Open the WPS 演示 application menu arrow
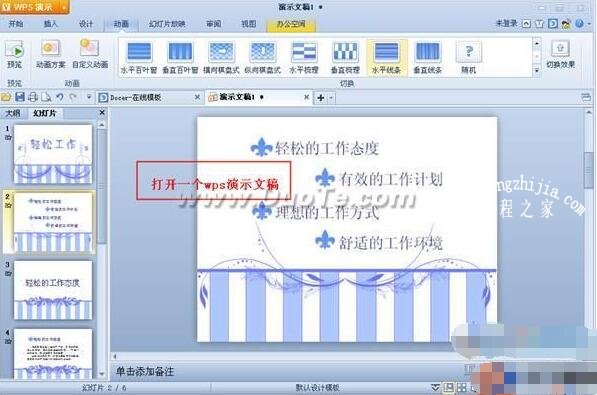The width and height of the screenshot is (597, 395). coord(64,7)
